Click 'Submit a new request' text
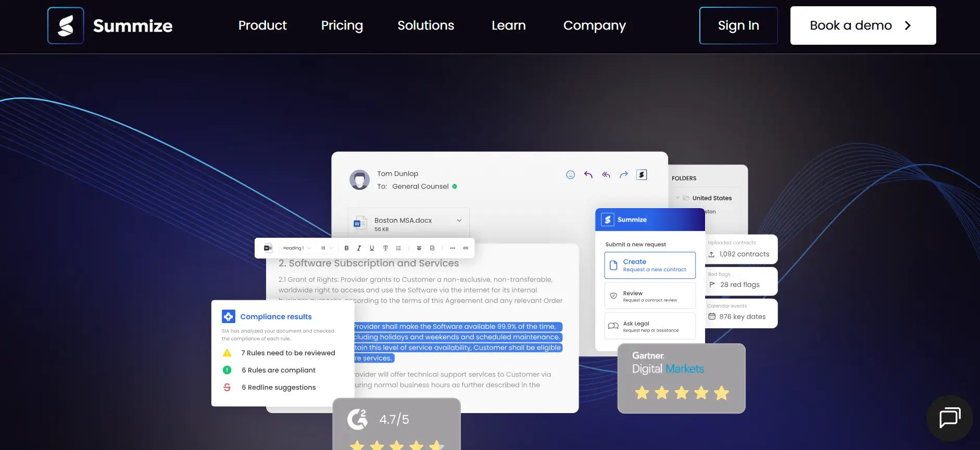 (x=635, y=245)
